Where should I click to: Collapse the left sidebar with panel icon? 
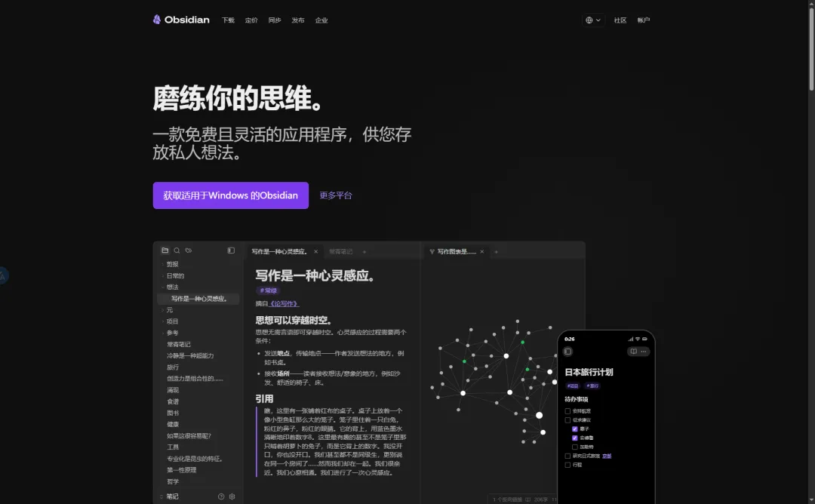tap(232, 250)
